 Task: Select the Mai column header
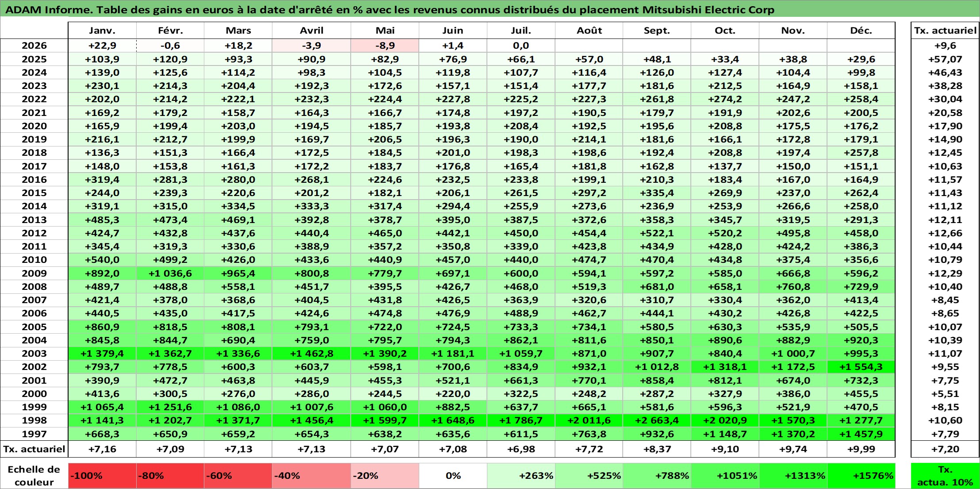click(x=385, y=31)
